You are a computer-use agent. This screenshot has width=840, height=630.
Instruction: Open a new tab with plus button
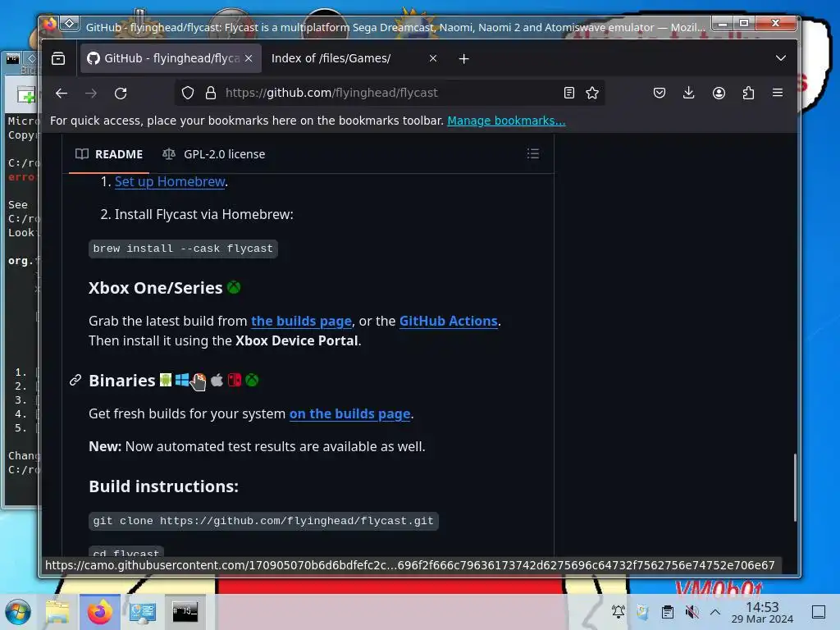click(464, 58)
